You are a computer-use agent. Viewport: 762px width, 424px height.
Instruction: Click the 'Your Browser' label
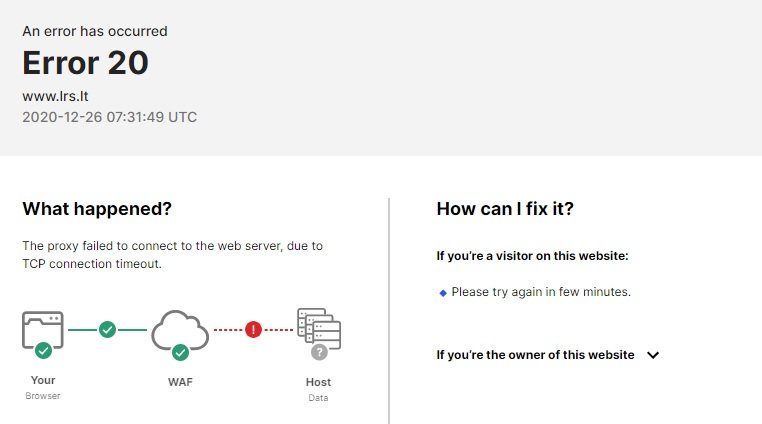pos(43,388)
